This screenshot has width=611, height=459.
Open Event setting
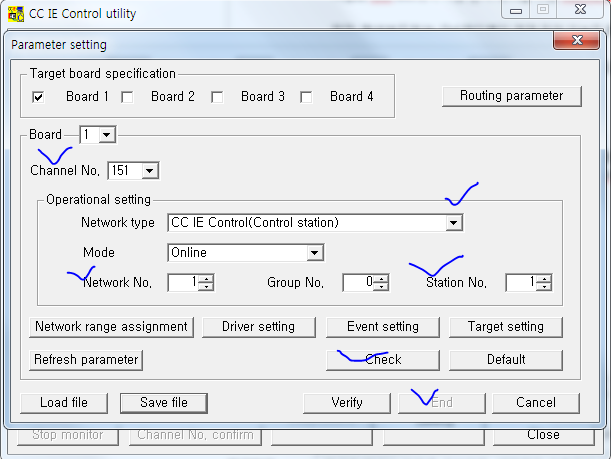pyautogui.click(x=382, y=327)
